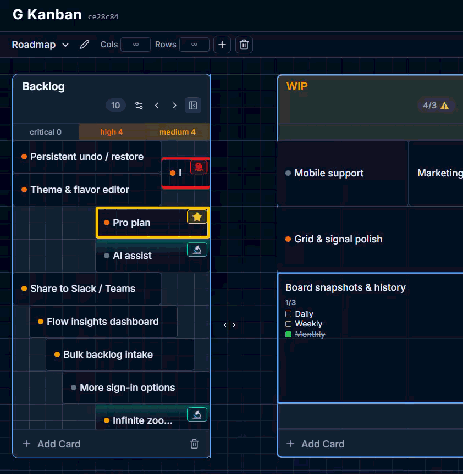
Task: Filter by medium 4 priority tab
Action: (x=177, y=132)
